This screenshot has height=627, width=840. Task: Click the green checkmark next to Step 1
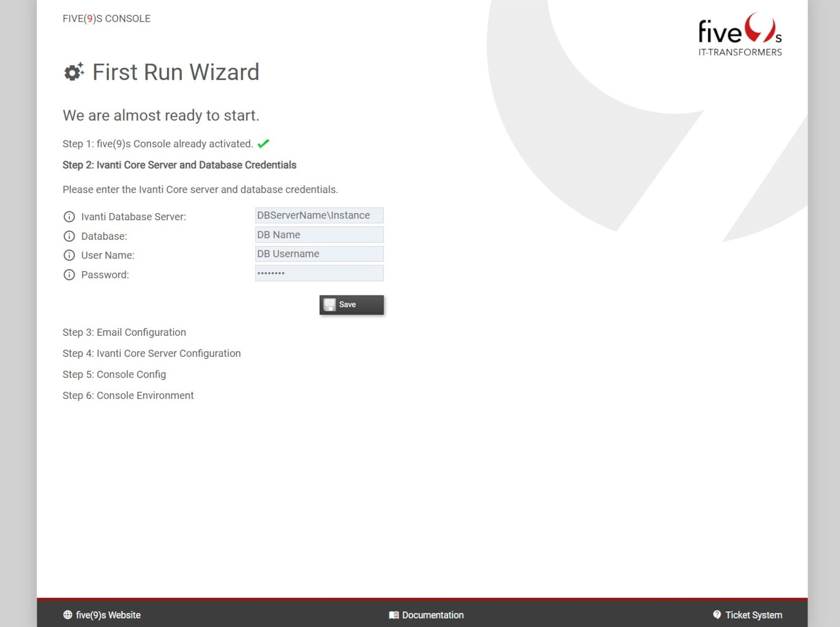(x=264, y=143)
